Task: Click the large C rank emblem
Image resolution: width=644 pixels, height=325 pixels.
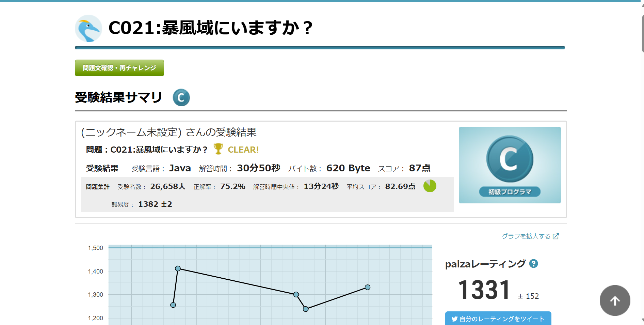Action: [x=510, y=159]
